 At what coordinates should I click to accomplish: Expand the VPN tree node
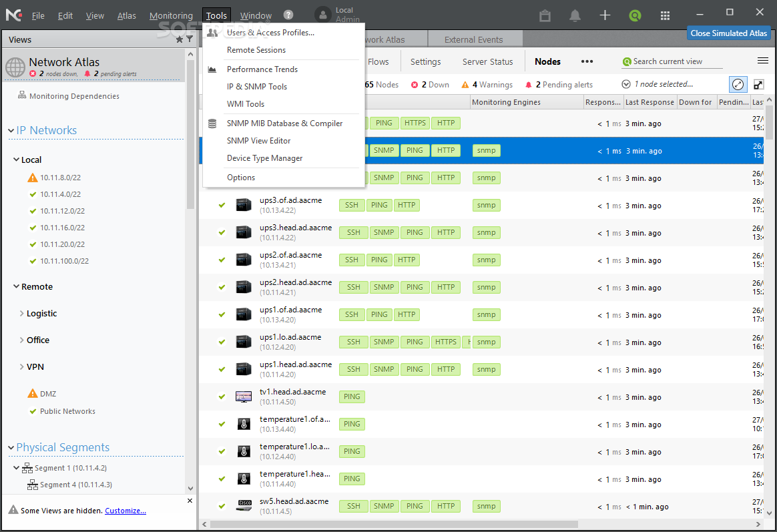[22, 366]
